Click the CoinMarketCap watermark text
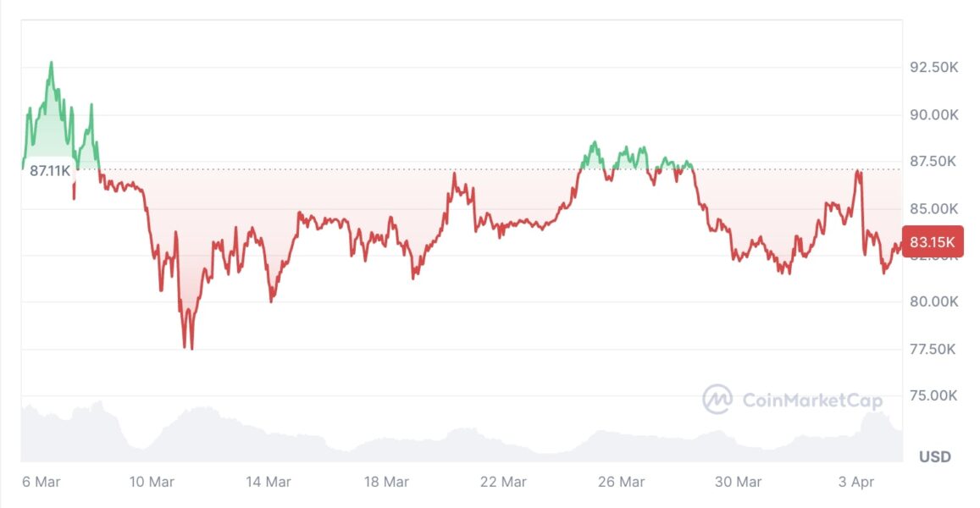 tap(811, 400)
